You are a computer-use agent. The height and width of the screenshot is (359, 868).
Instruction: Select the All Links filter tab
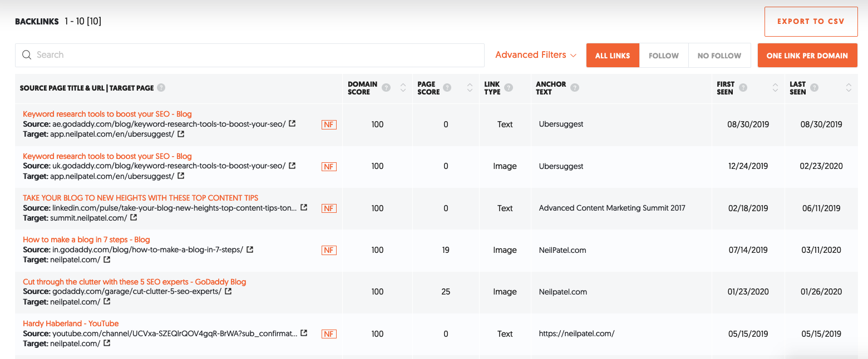(613, 56)
